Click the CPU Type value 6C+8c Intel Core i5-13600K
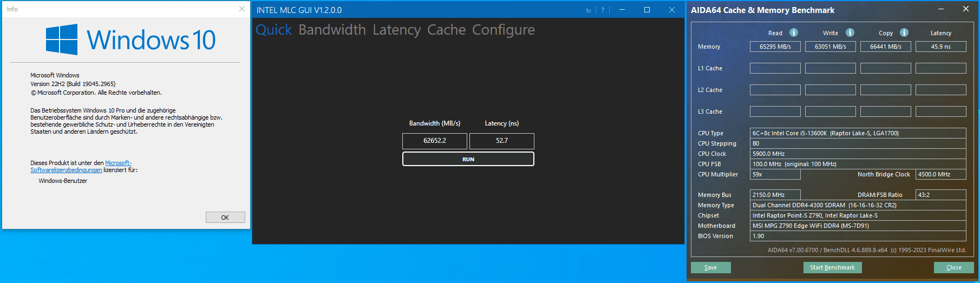Image resolution: width=980 pixels, height=283 pixels. pos(858,133)
